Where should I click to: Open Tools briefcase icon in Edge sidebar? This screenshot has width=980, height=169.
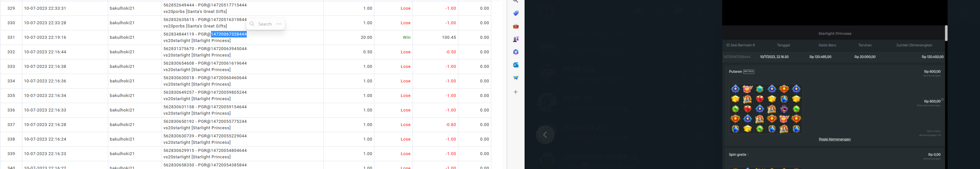(516, 26)
